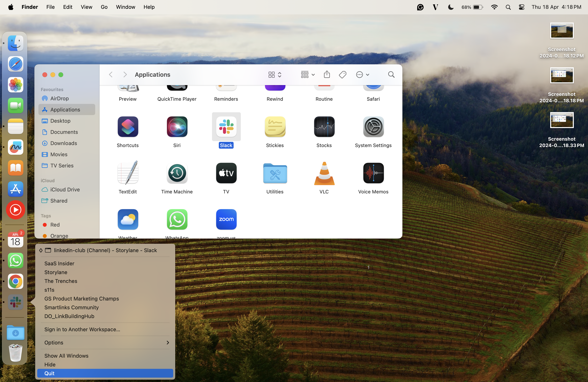The image size is (588, 382).
Task: Click Sign in to Another Workspace
Action: coord(82,329)
